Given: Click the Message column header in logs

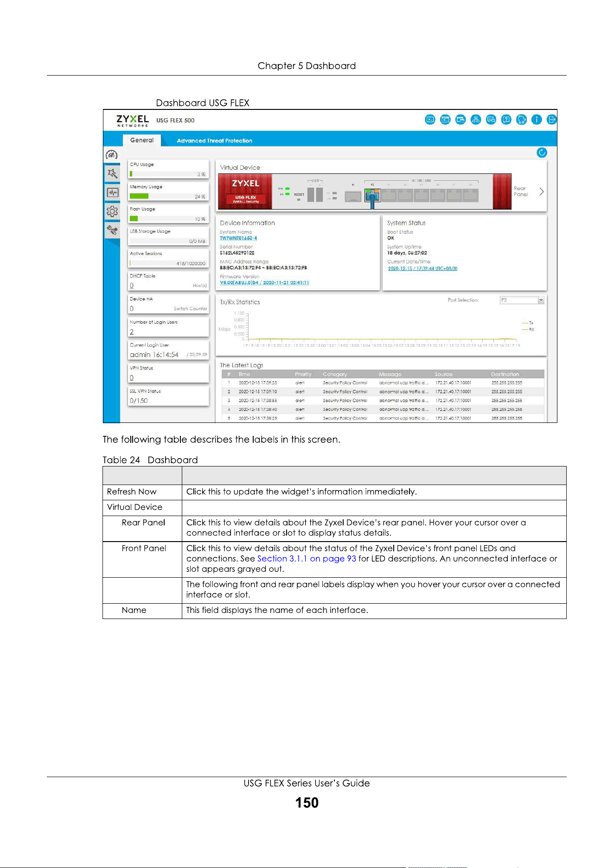Looking at the screenshot, I should click(x=390, y=374).
